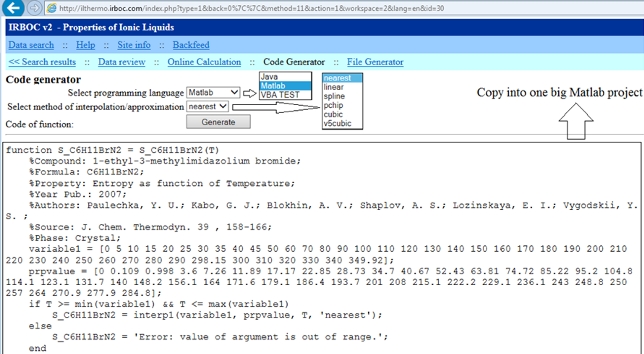Click the variable1 array definition
Screen dimensions: 644x354
click(x=316, y=255)
